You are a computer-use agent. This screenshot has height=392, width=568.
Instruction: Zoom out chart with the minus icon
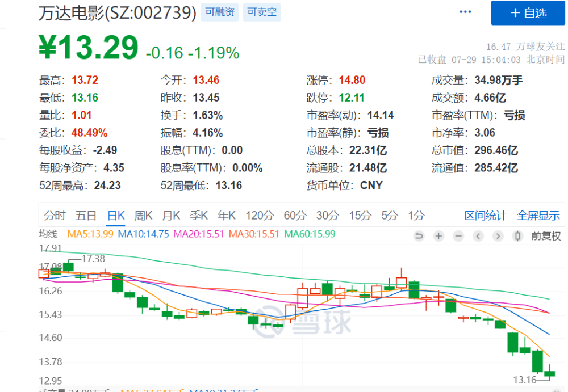tap(458, 237)
